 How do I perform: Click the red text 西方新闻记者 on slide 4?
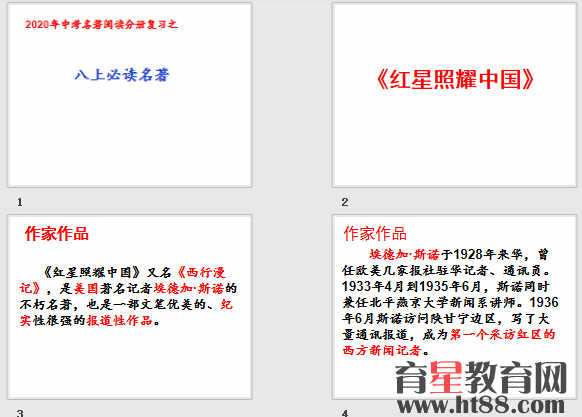pyautogui.click(x=382, y=351)
